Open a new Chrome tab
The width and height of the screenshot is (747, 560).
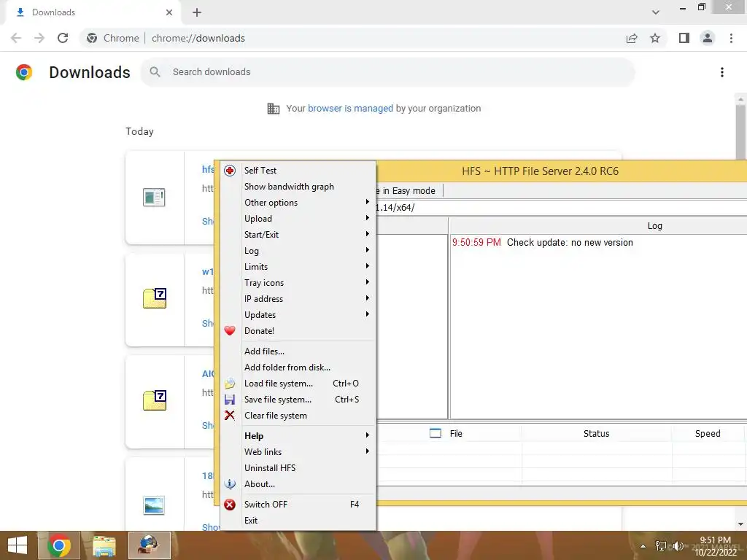click(x=197, y=12)
